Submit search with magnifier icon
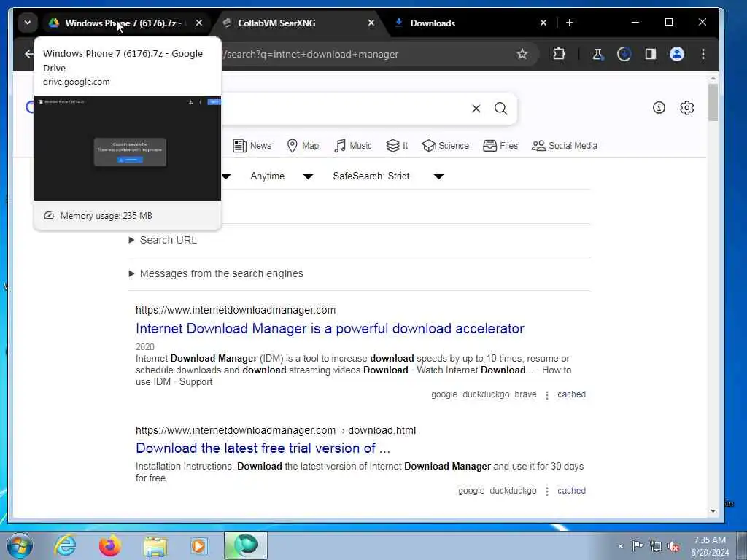Image resolution: width=747 pixels, height=560 pixels. (x=500, y=109)
